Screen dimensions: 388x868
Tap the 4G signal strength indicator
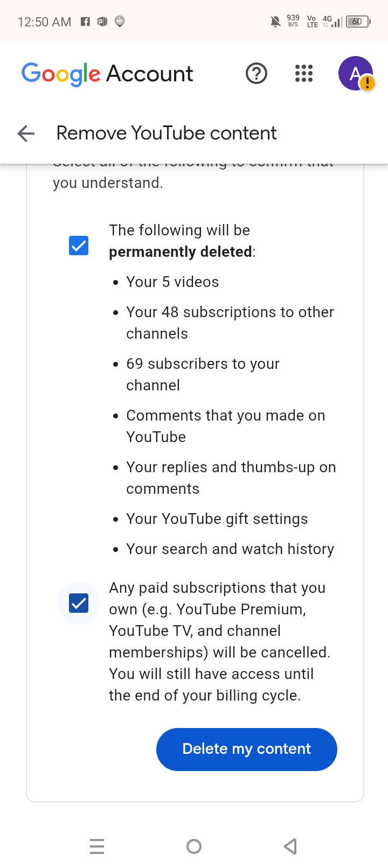332,22
